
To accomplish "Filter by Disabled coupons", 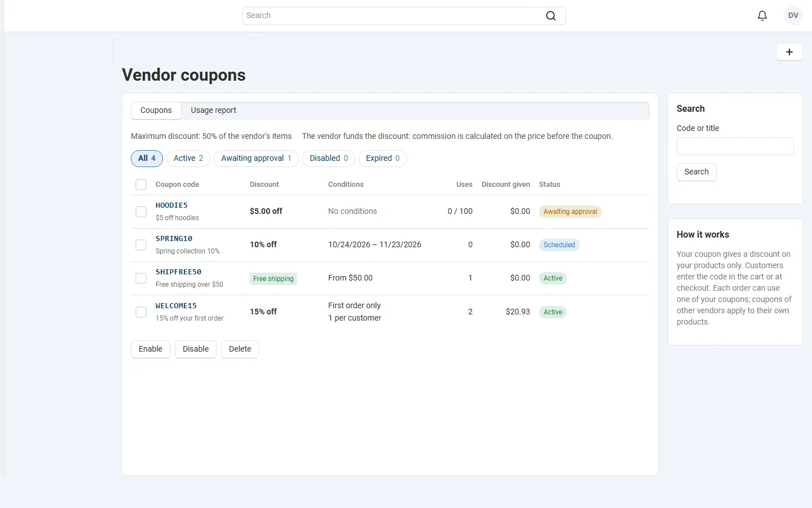I will [x=329, y=159].
